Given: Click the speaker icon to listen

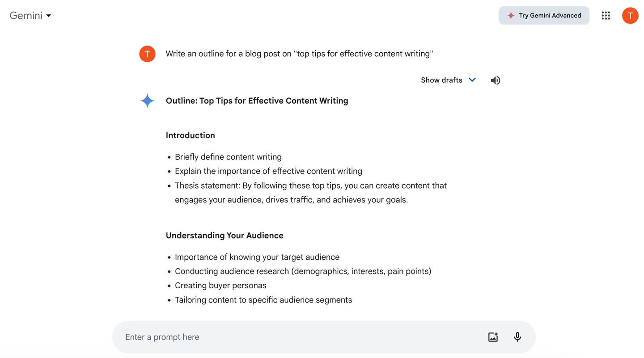Looking at the screenshot, I should pyautogui.click(x=495, y=80).
